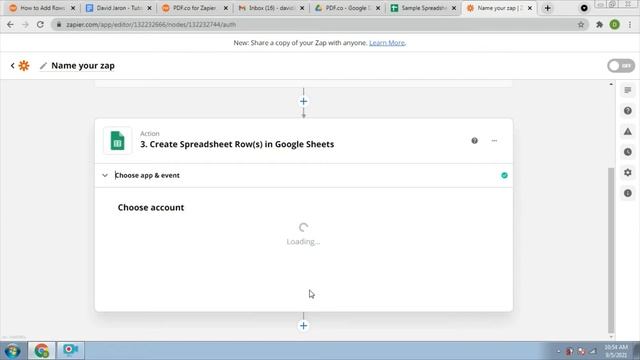Click the editor vertical scrollbar
The height and width of the screenshot is (360, 640).
(x=611, y=250)
